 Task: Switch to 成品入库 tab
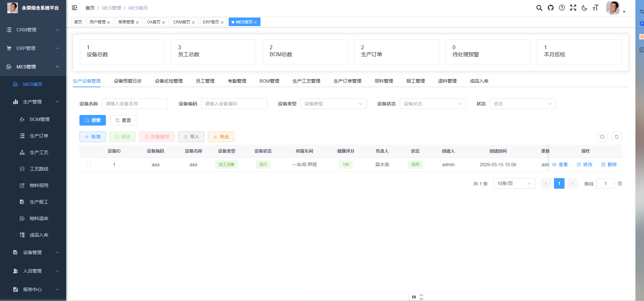pyautogui.click(x=479, y=81)
